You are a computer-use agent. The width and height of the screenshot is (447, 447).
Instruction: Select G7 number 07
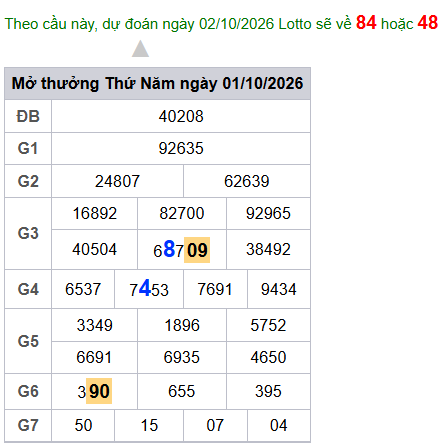215,425
